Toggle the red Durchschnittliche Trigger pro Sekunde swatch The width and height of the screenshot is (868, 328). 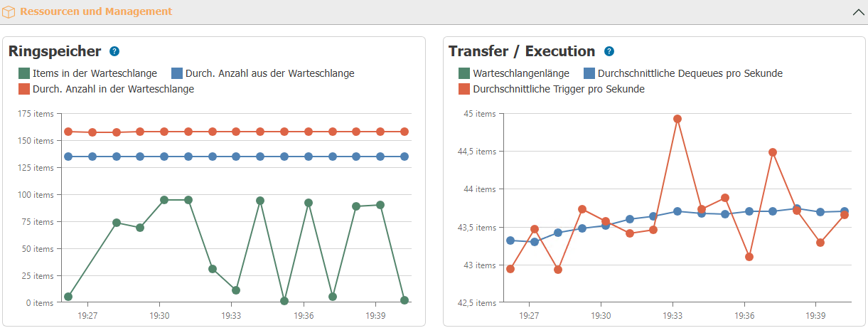[464, 89]
